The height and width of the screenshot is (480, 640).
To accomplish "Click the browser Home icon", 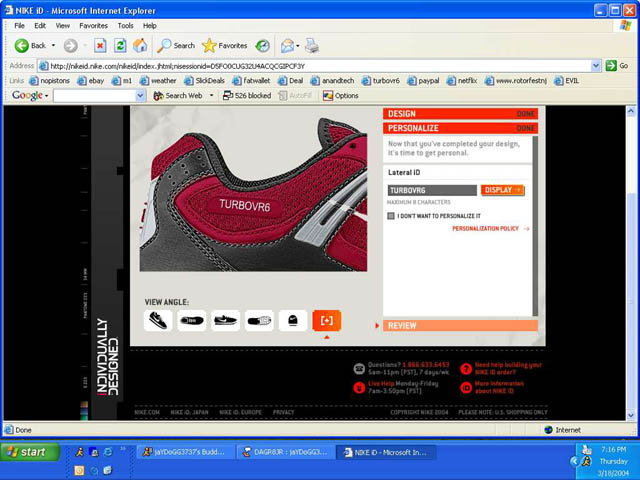I will click(x=139, y=46).
